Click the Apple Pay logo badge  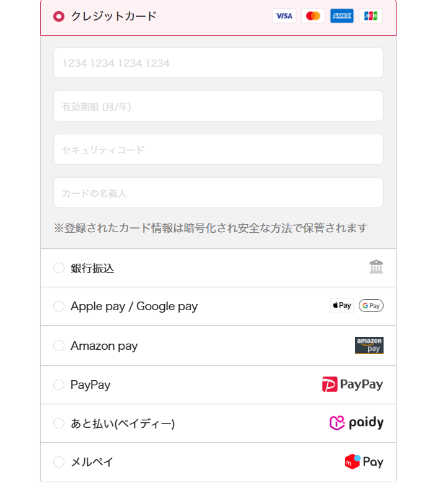pos(342,305)
